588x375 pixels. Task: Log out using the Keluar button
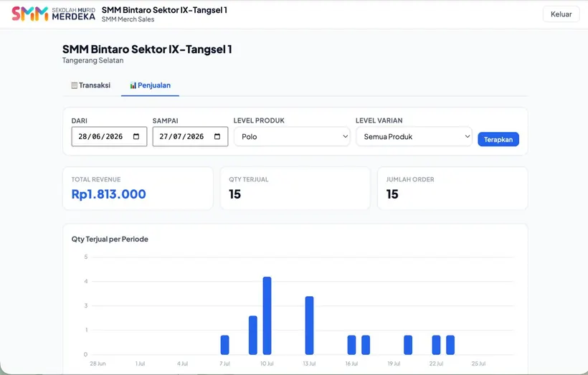point(561,14)
